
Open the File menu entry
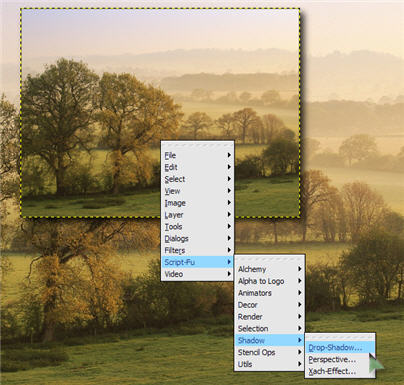click(197, 155)
